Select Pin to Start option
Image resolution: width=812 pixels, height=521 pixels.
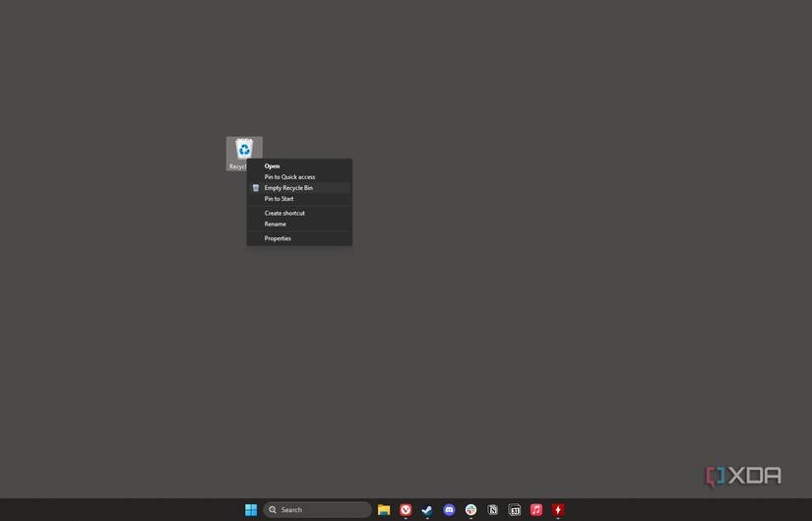coord(299,199)
